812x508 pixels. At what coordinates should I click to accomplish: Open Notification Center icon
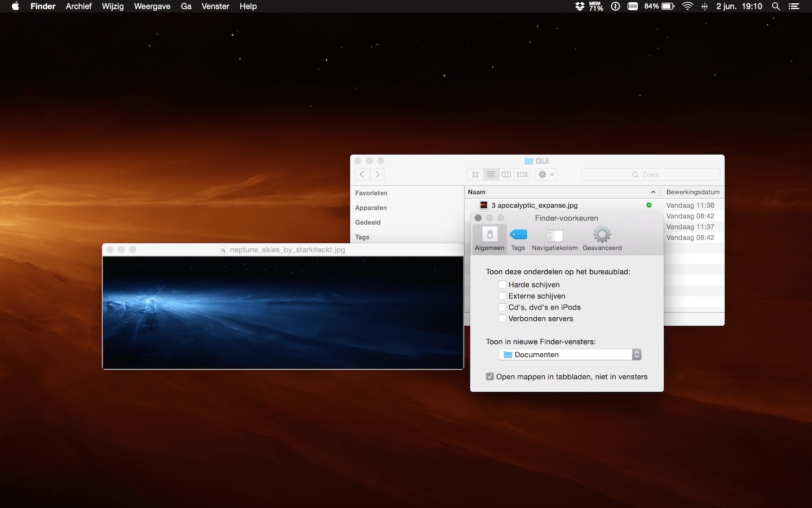pyautogui.click(x=794, y=6)
